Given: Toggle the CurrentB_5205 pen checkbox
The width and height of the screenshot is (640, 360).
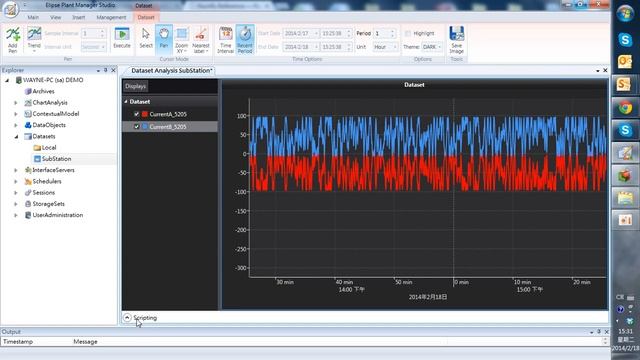Looking at the screenshot, I should pyautogui.click(x=136, y=127).
